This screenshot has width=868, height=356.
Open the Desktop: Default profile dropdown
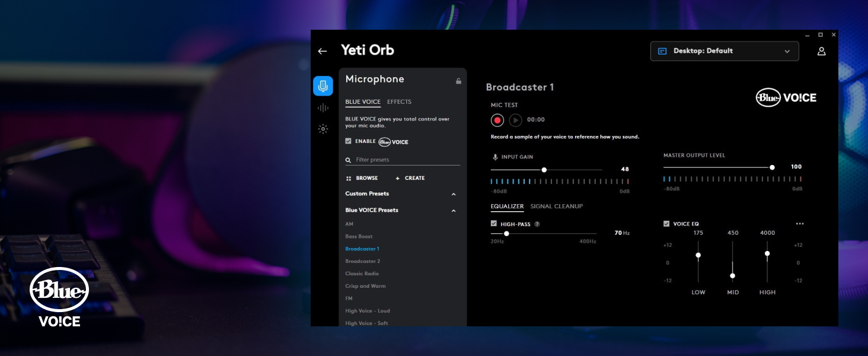[725, 51]
